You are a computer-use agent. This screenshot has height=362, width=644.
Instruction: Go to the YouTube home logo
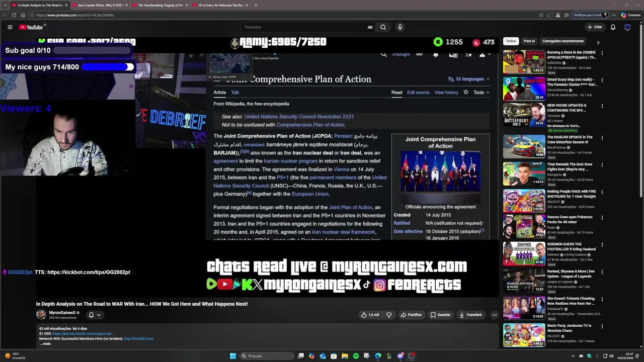32,27
